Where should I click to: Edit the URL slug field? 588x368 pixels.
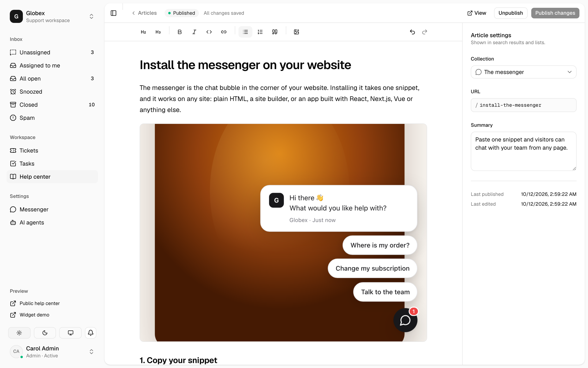tap(523, 105)
